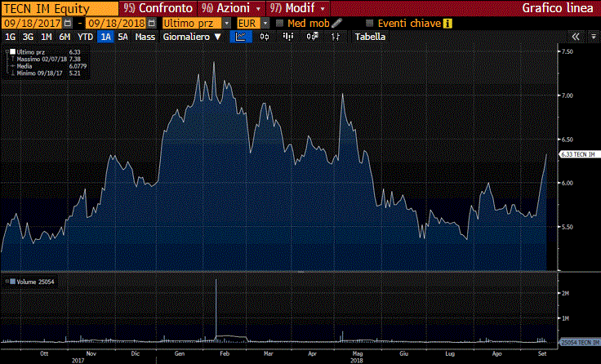Screen dimensions: 601x364
Task: Open the end date calendar picker
Action: pos(152,24)
